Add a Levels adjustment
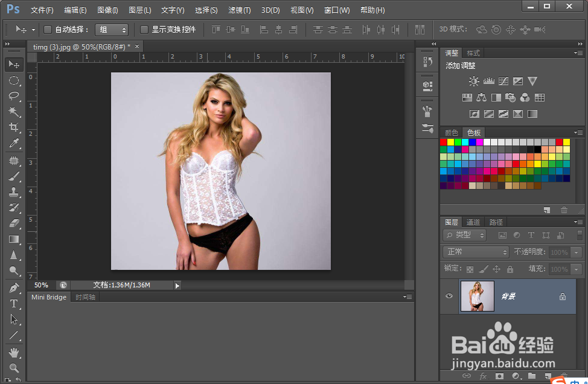Image resolution: width=588 pixels, height=384 pixels. click(x=488, y=81)
